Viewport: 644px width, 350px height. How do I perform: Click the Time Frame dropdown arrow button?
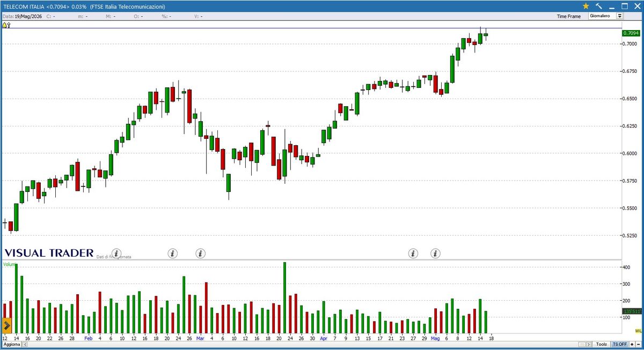[x=620, y=16]
